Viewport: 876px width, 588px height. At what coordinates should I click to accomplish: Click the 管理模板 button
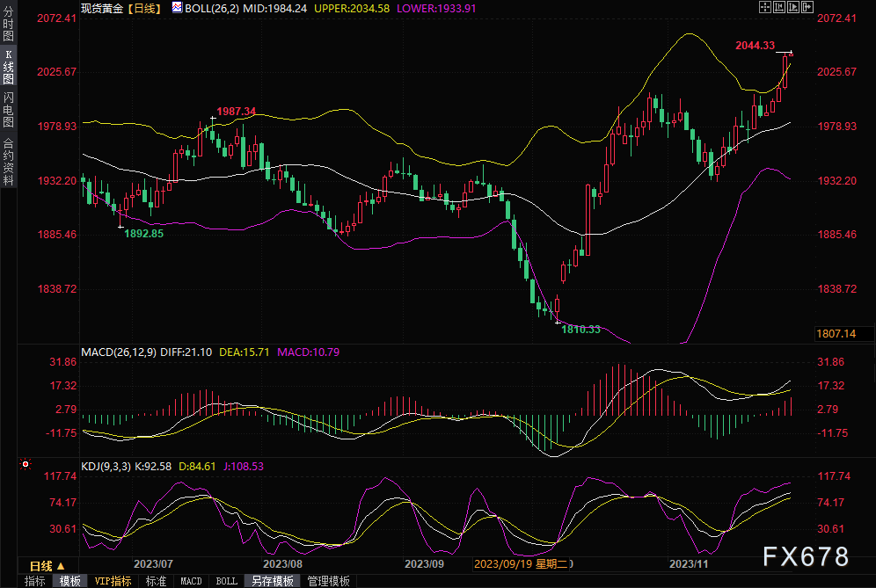coord(329,581)
